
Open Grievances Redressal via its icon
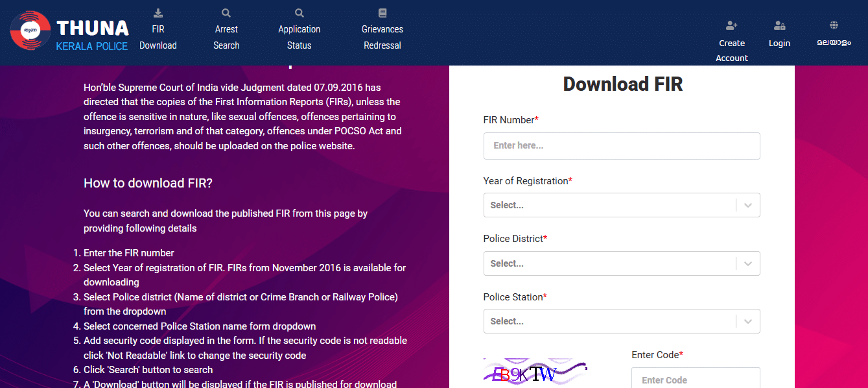pyautogui.click(x=382, y=12)
